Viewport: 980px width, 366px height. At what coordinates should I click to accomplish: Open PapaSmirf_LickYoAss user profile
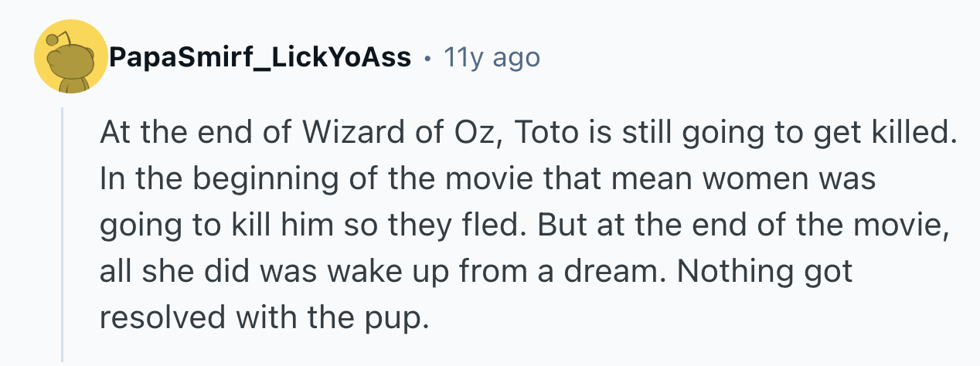click(260, 57)
